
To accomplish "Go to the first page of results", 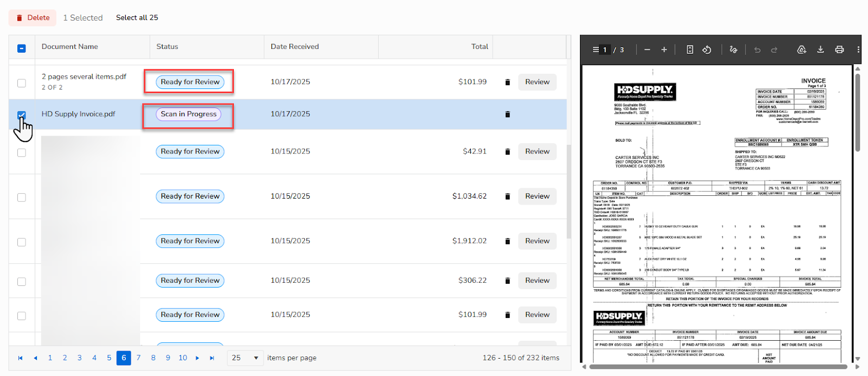I will tap(21, 358).
